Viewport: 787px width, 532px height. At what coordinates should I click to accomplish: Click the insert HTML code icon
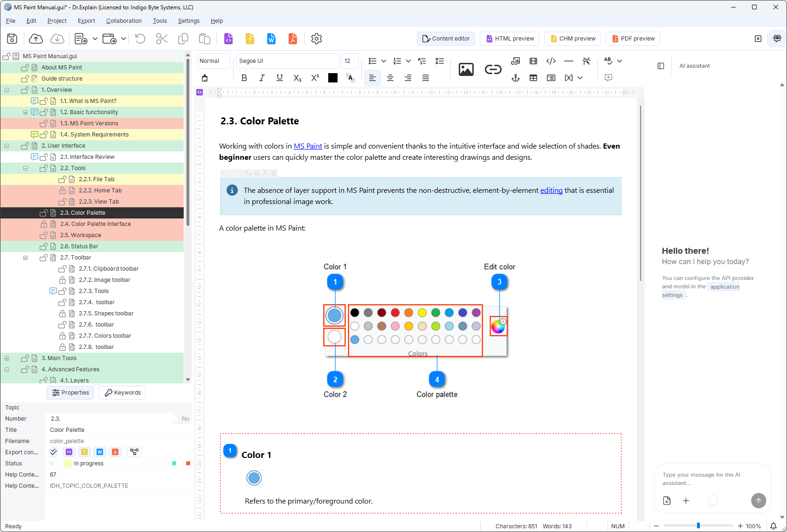551,61
